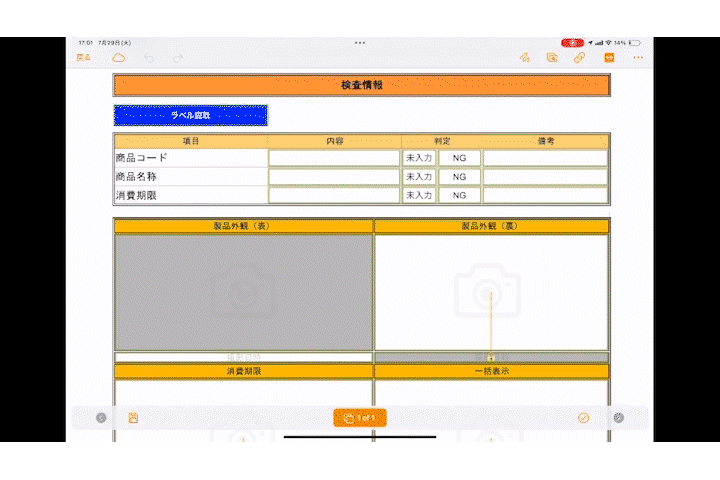Open the three-dot more menu
Image resolution: width=720 pixels, height=480 pixels.
(x=638, y=58)
